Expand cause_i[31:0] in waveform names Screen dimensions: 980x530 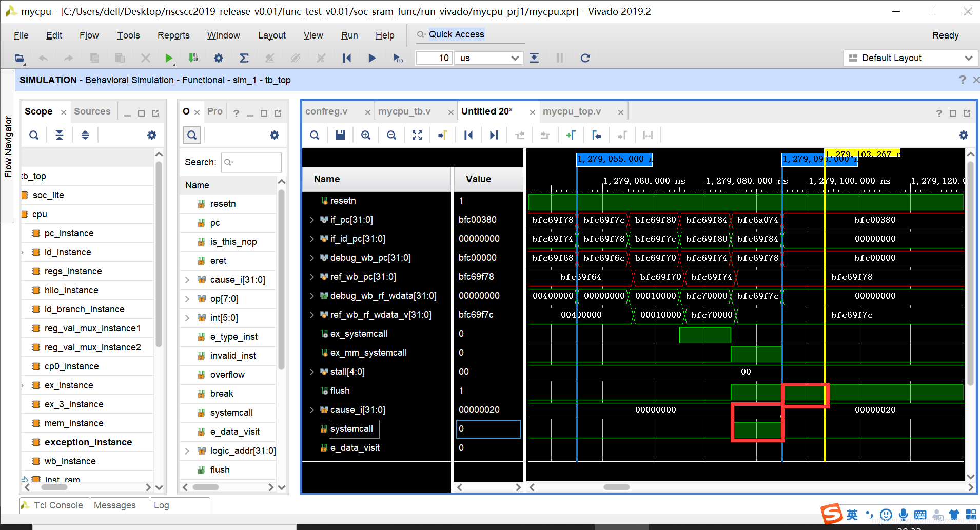[x=311, y=410]
